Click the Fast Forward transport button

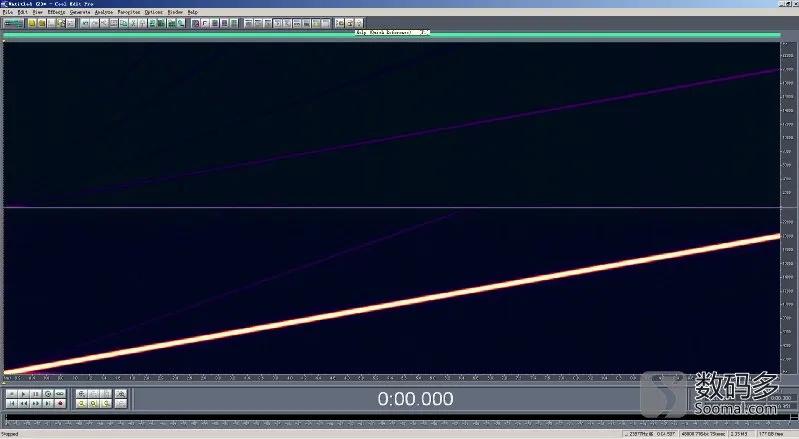pos(36,403)
